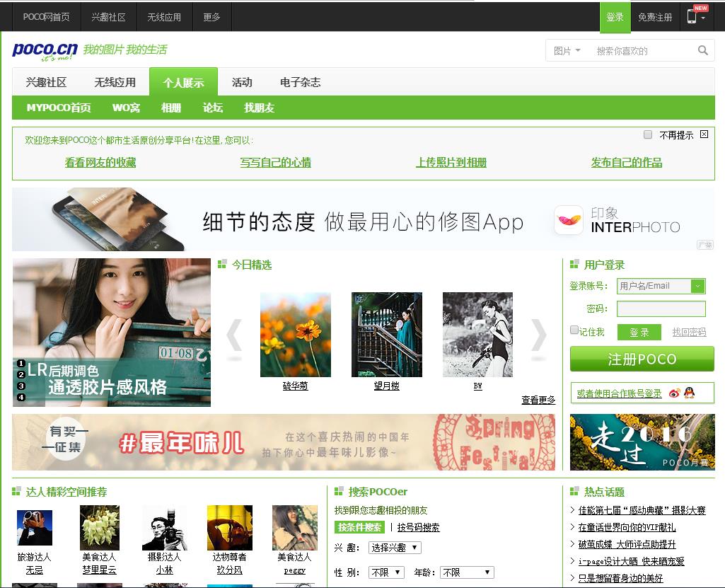
Task: Expand the username account dropdown arrow
Action: pos(697,286)
